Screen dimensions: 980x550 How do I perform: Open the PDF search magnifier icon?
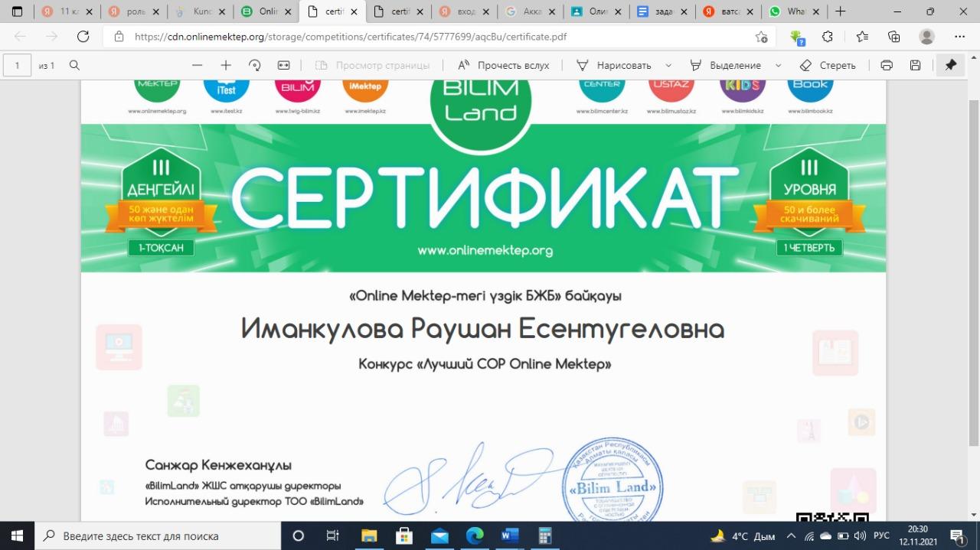(74, 66)
